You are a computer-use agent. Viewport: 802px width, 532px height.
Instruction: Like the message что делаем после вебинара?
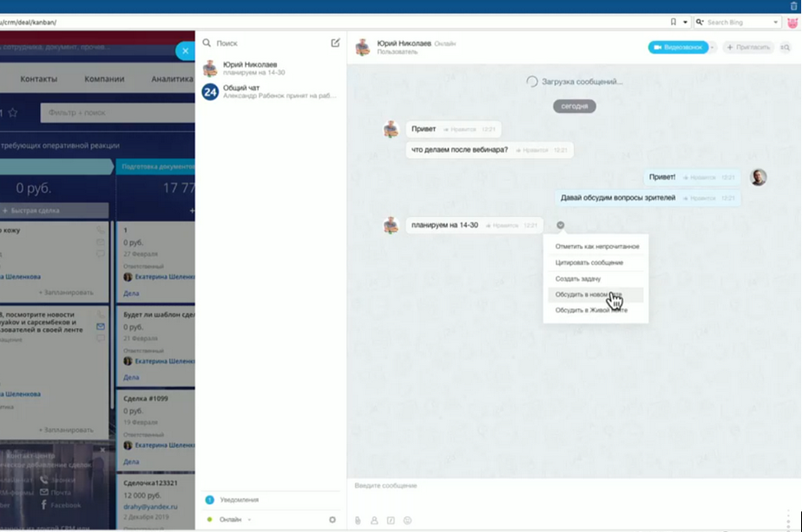(x=531, y=150)
